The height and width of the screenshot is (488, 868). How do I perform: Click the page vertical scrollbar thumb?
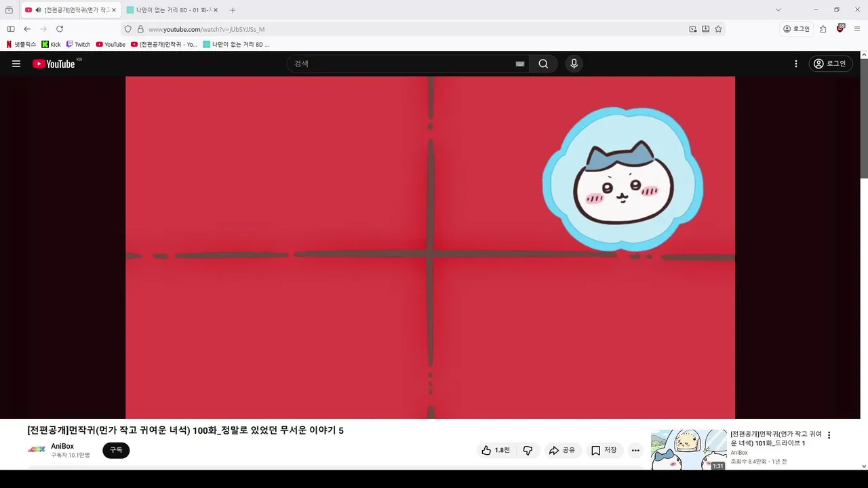pyautogui.click(x=864, y=119)
